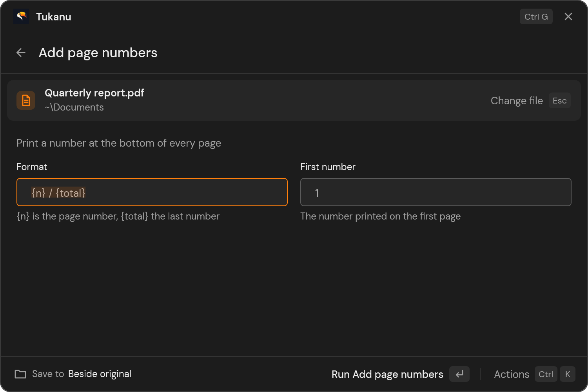The width and height of the screenshot is (588, 392).
Task: Click the Enter key icon beside Run
Action: [459, 374]
